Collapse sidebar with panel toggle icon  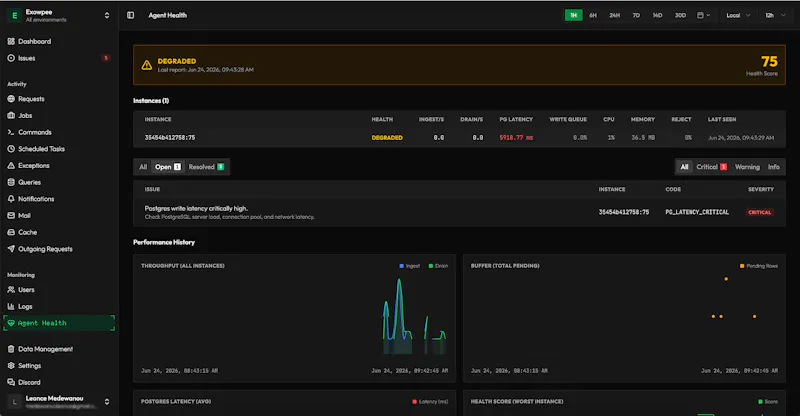click(x=131, y=15)
